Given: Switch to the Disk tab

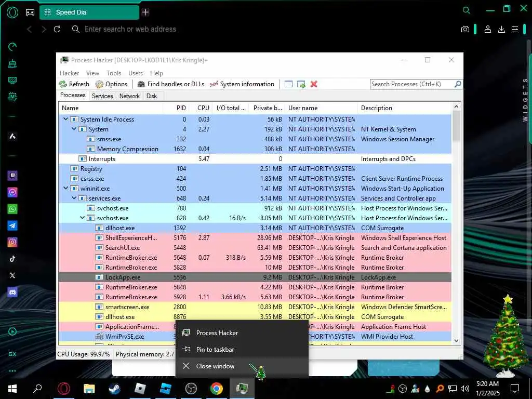Looking at the screenshot, I should [x=152, y=96].
